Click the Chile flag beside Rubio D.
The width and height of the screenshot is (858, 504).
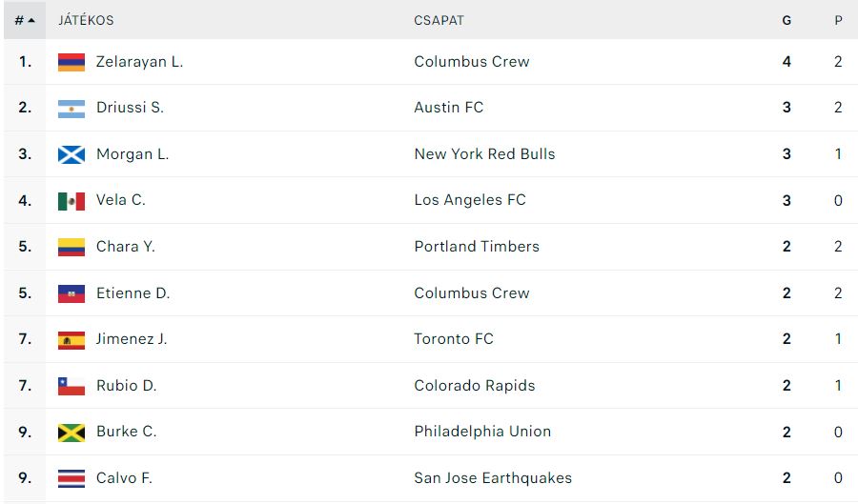pos(71,386)
